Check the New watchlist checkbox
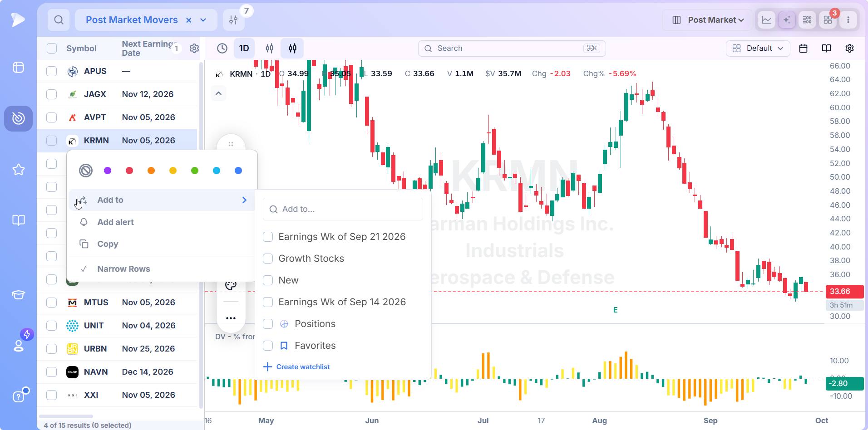 tap(268, 280)
